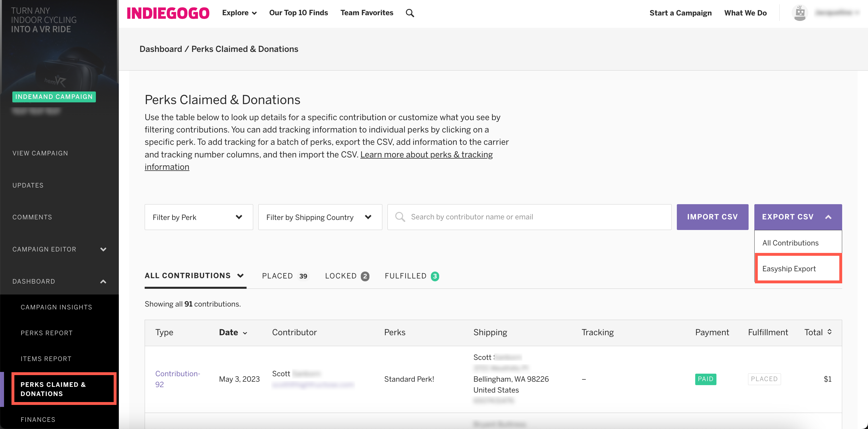
Task: Open PERKS REPORT in sidebar
Action: (x=46, y=333)
